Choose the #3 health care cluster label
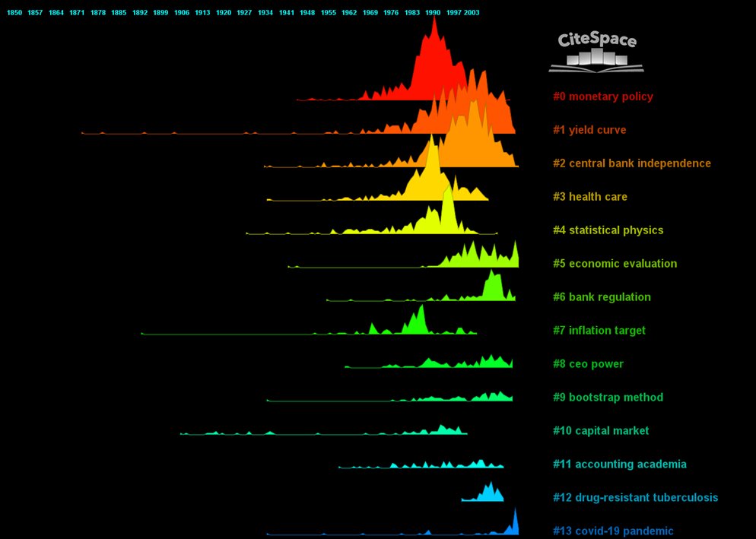 pyautogui.click(x=589, y=197)
